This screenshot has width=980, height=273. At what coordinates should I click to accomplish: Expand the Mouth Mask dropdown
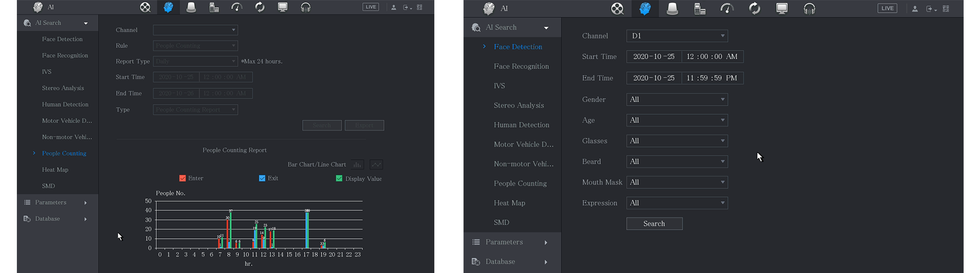(677, 182)
